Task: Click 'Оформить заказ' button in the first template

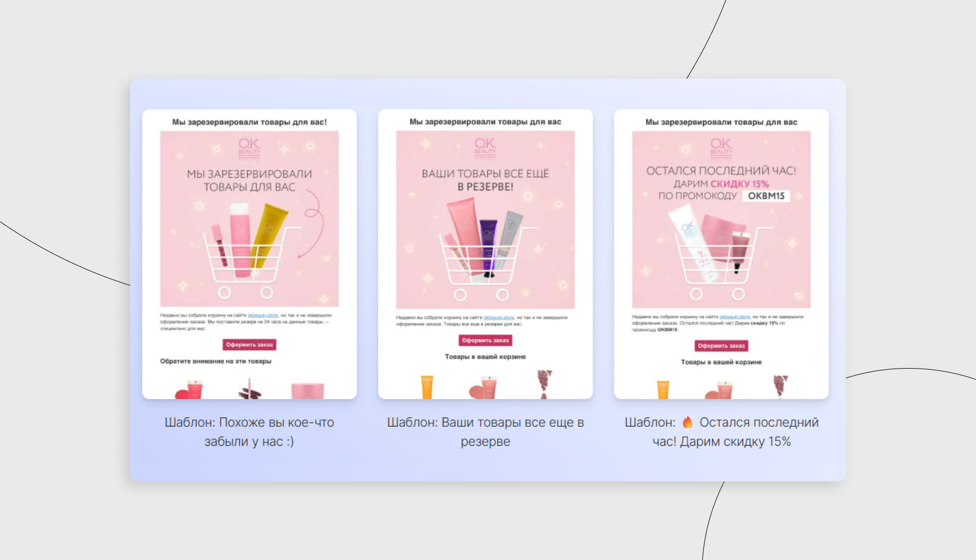Action: point(249,345)
